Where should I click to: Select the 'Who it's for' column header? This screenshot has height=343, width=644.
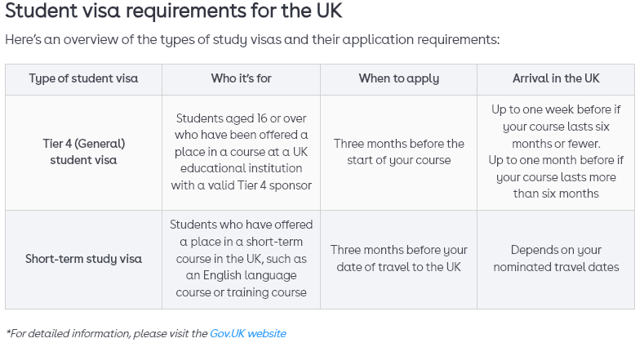coord(241,78)
